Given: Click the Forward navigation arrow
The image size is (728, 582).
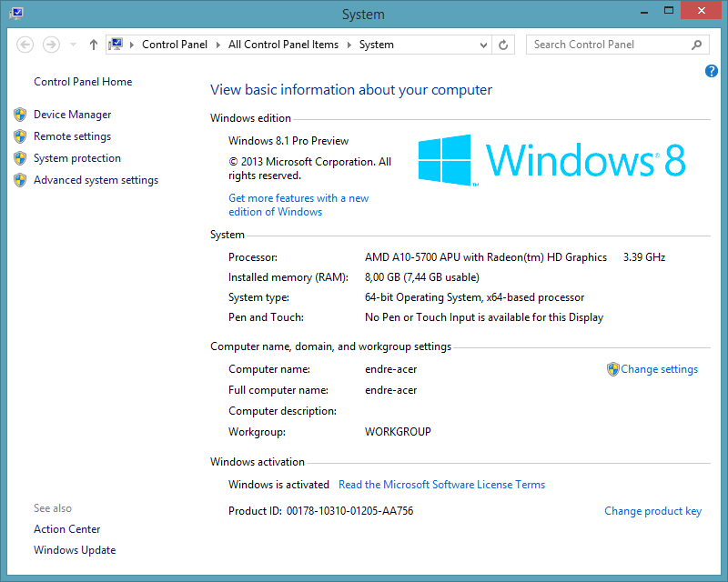Looking at the screenshot, I should [51, 45].
